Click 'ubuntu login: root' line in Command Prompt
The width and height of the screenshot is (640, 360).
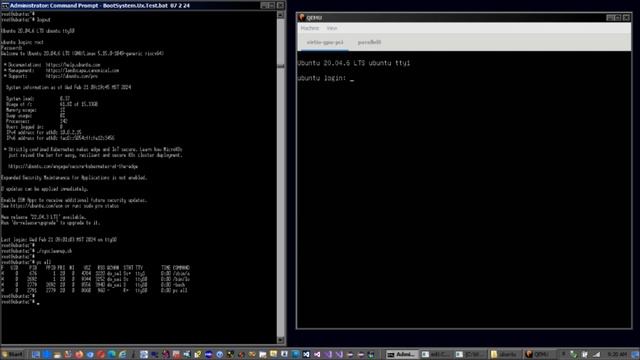(x=22, y=42)
